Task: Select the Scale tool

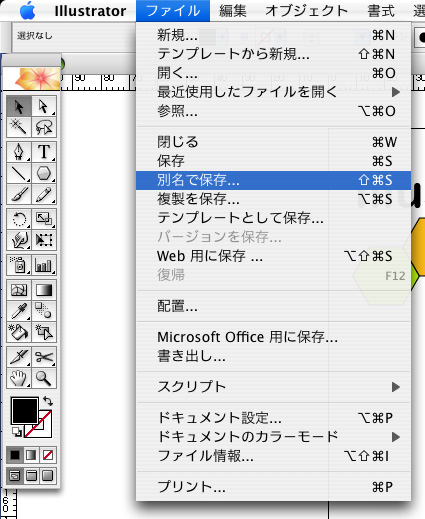Action: [44, 219]
